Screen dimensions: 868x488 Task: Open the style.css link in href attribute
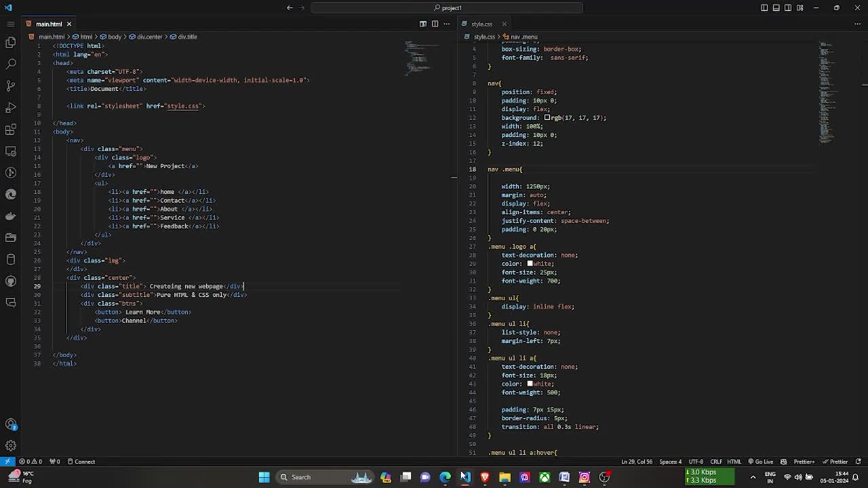point(183,106)
